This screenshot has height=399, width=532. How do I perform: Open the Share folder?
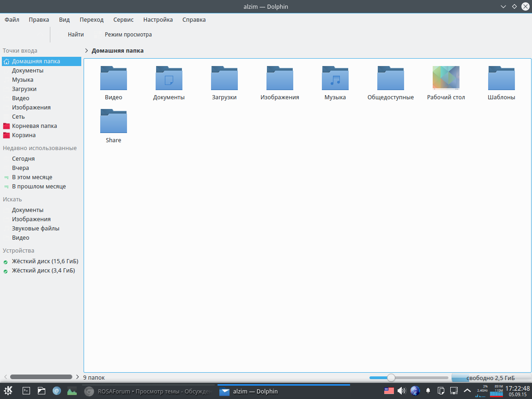click(113, 122)
